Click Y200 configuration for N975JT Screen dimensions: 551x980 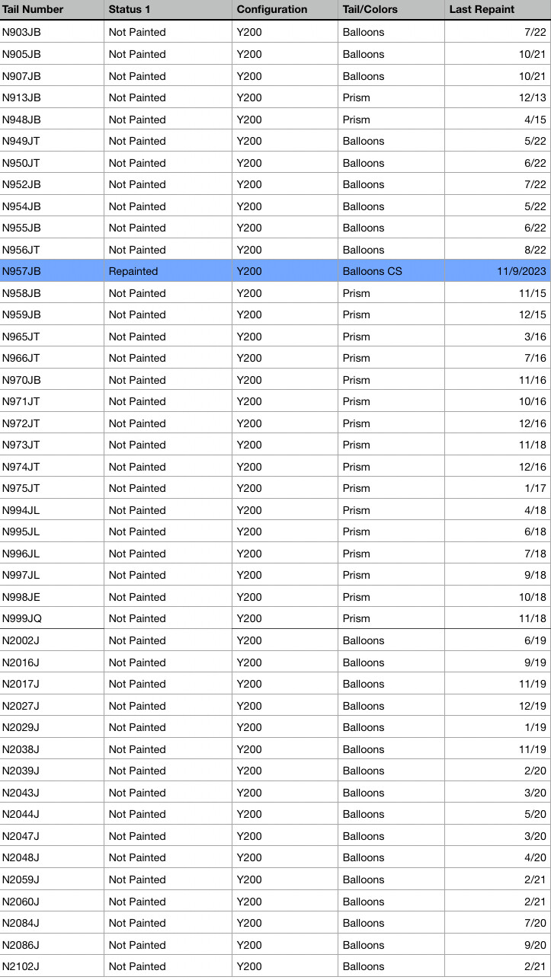[x=249, y=488]
